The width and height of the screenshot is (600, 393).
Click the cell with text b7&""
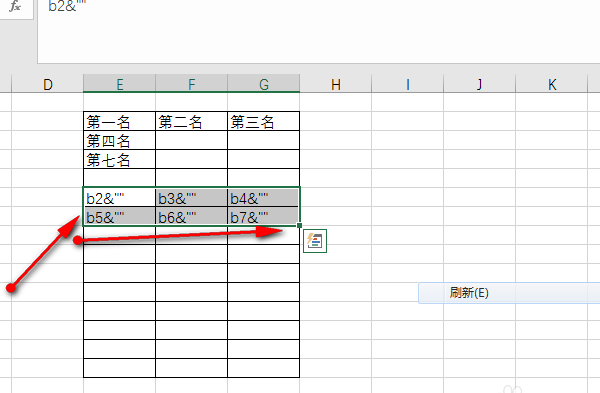(264, 217)
